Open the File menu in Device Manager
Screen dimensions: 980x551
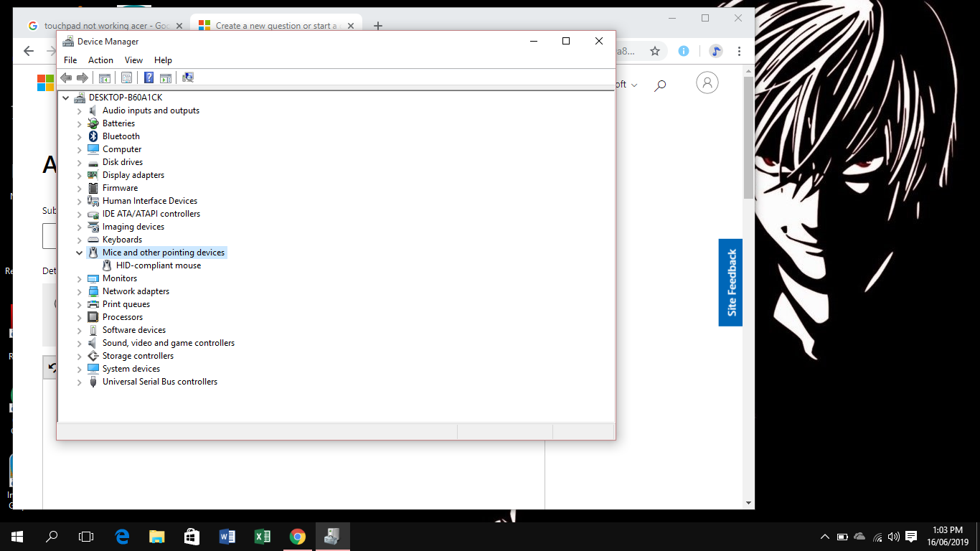[70, 60]
